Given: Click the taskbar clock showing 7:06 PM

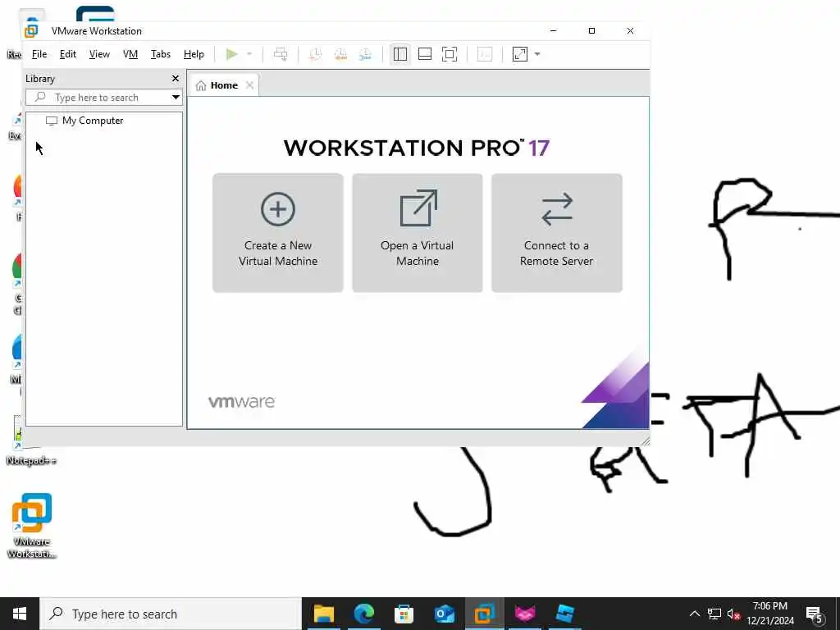Looking at the screenshot, I should click(770, 614).
